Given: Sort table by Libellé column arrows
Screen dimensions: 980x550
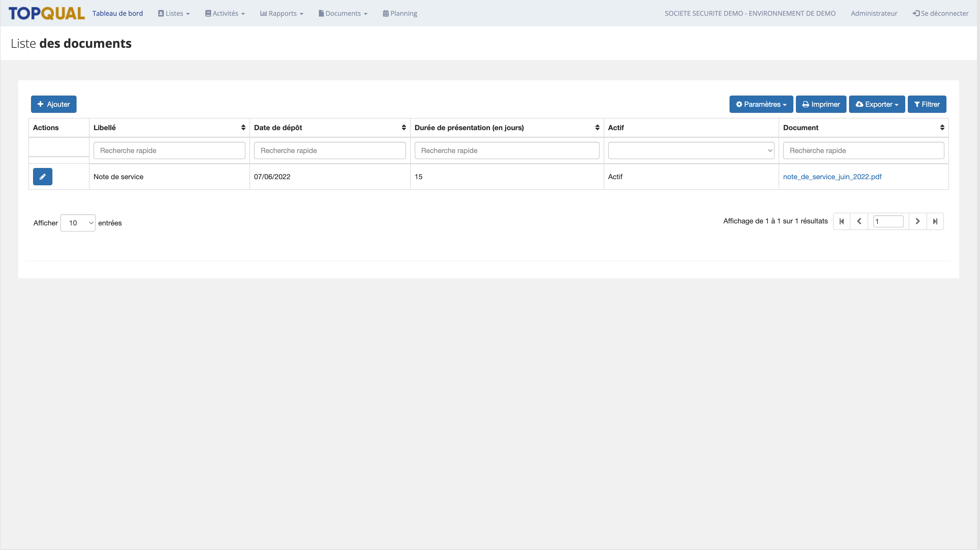Looking at the screenshot, I should pyautogui.click(x=243, y=128).
